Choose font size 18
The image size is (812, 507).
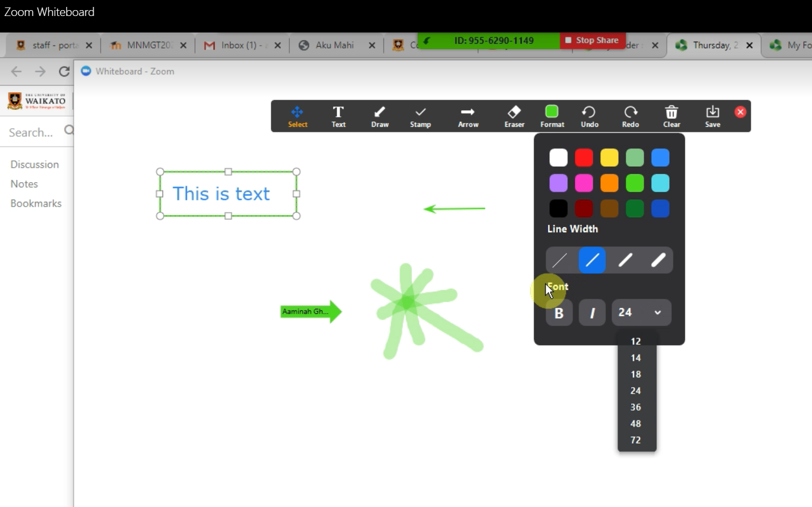[x=636, y=374]
